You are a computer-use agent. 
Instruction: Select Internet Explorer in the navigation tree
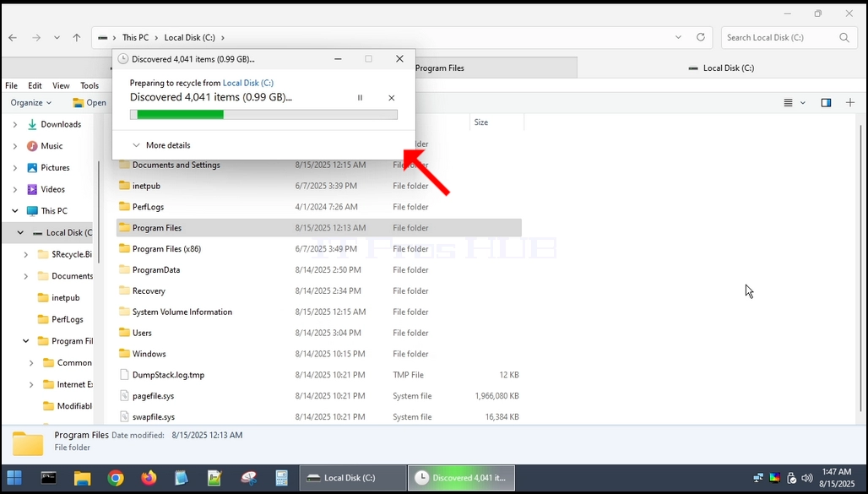coord(68,384)
